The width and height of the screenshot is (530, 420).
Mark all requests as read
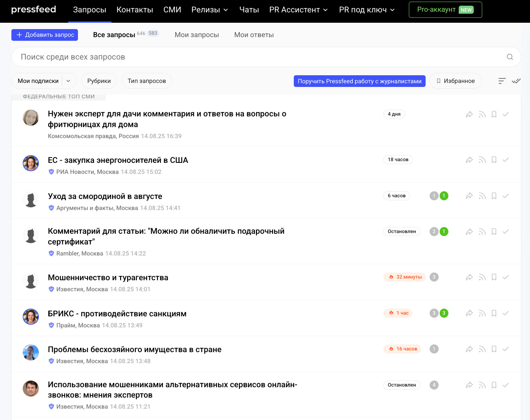point(516,81)
